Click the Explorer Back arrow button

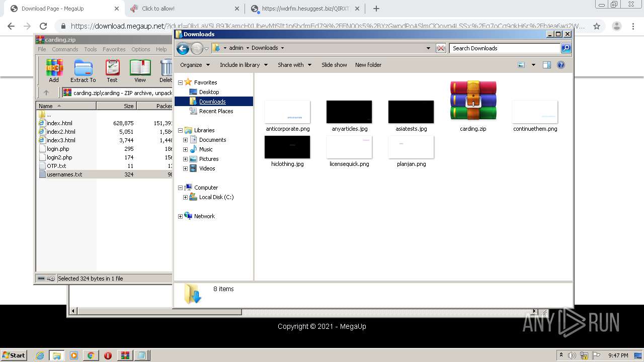point(183,48)
